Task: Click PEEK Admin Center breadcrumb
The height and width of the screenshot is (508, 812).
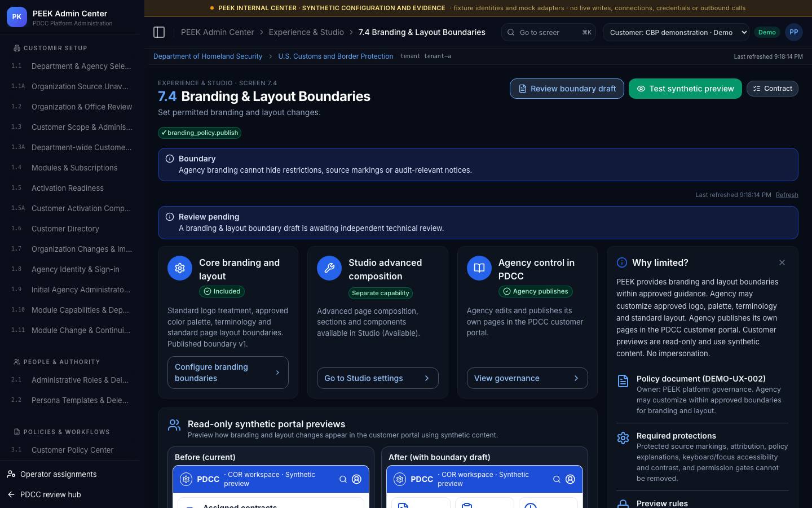Action: click(217, 32)
